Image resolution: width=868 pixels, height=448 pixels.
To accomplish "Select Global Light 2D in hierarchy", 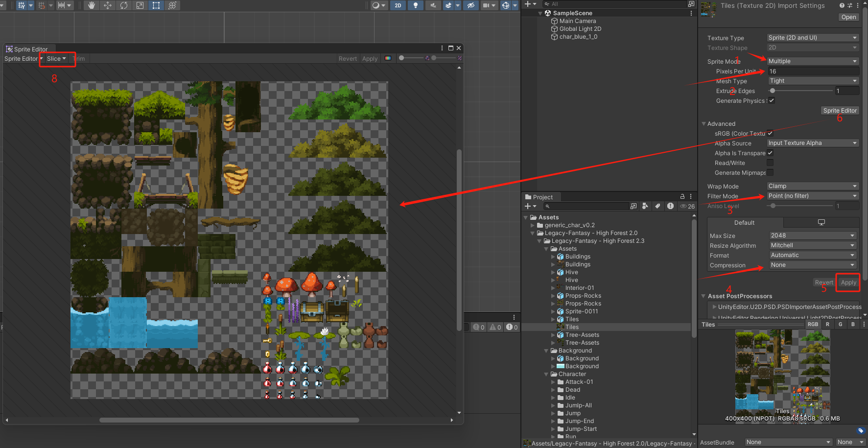I will click(580, 29).
